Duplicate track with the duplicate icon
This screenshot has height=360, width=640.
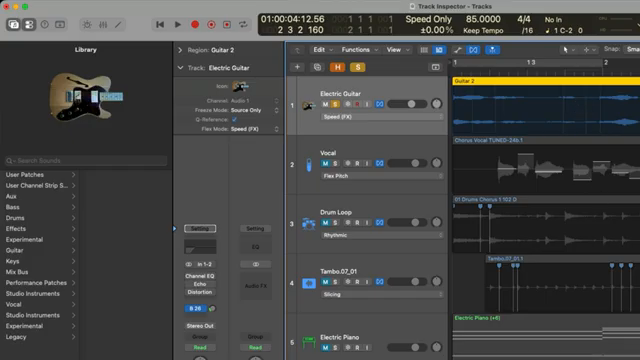click(x=317, y=67)
